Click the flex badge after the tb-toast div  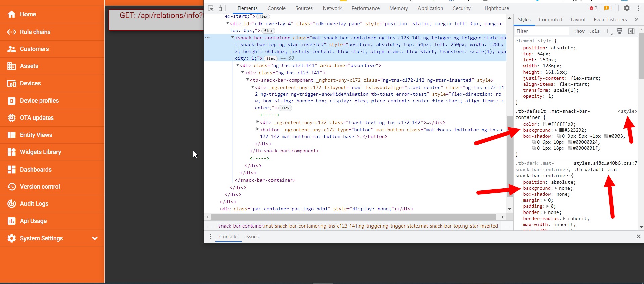point(286,108)
